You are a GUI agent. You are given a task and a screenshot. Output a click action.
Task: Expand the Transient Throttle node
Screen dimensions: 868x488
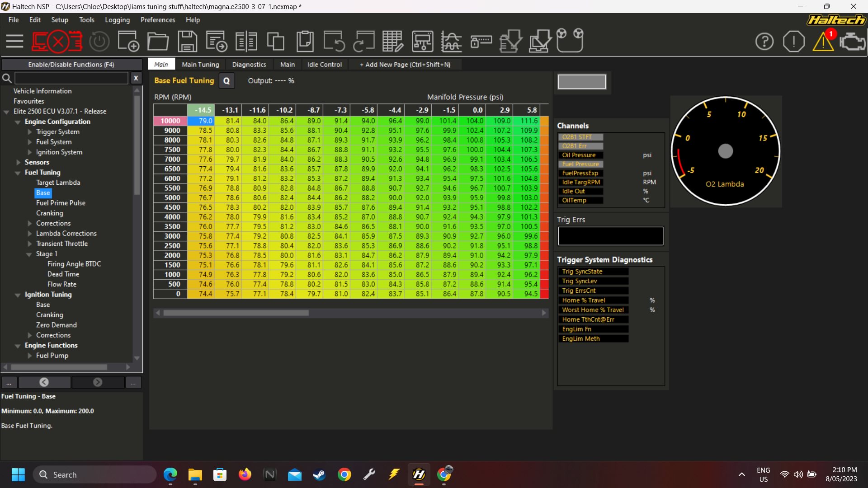click(x=30, y=244)
